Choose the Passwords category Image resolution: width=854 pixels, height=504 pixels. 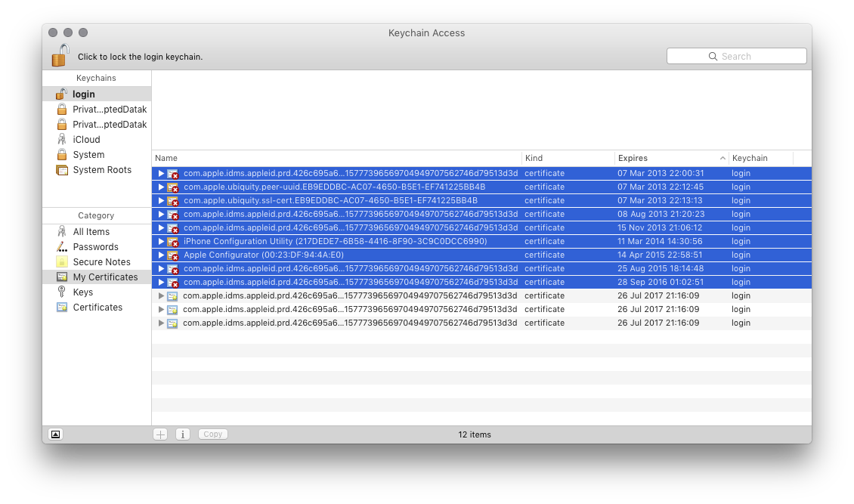(x=97, y=246)
